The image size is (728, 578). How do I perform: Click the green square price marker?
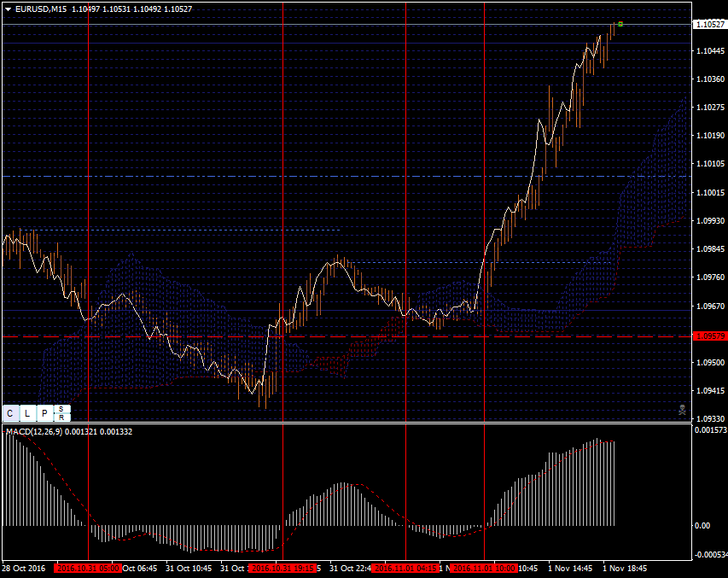[x=620, y=24]
